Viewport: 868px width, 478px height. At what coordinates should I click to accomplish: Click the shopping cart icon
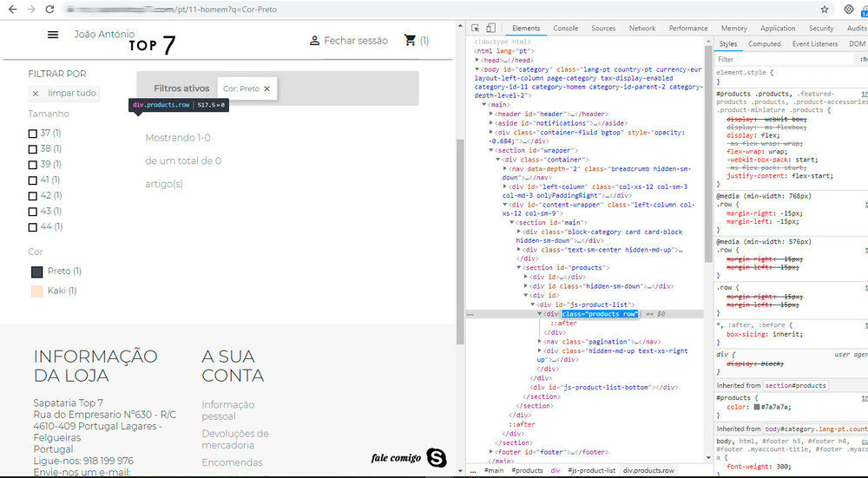410,40
